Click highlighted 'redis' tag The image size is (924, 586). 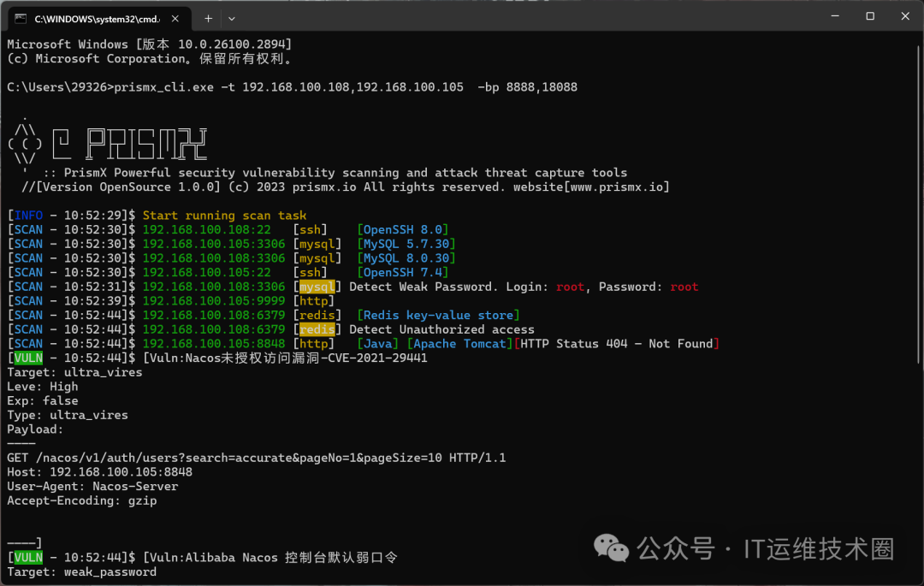(x=317, y=330)
